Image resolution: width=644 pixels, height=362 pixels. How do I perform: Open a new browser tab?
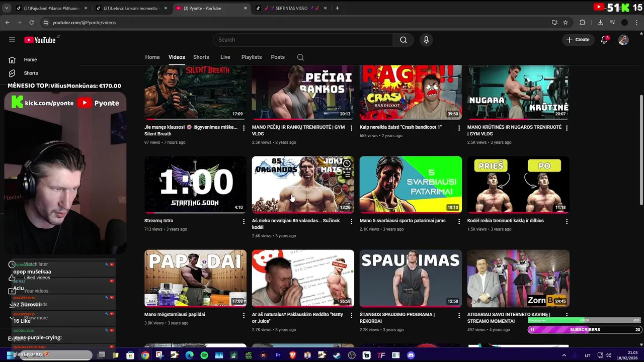click(337, 8)
